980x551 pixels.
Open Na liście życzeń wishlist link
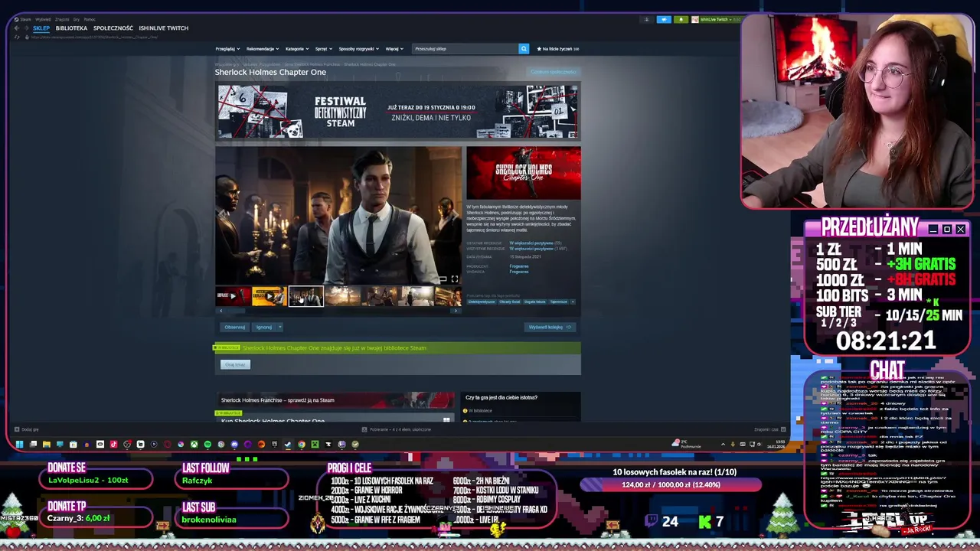pos(558,48)
